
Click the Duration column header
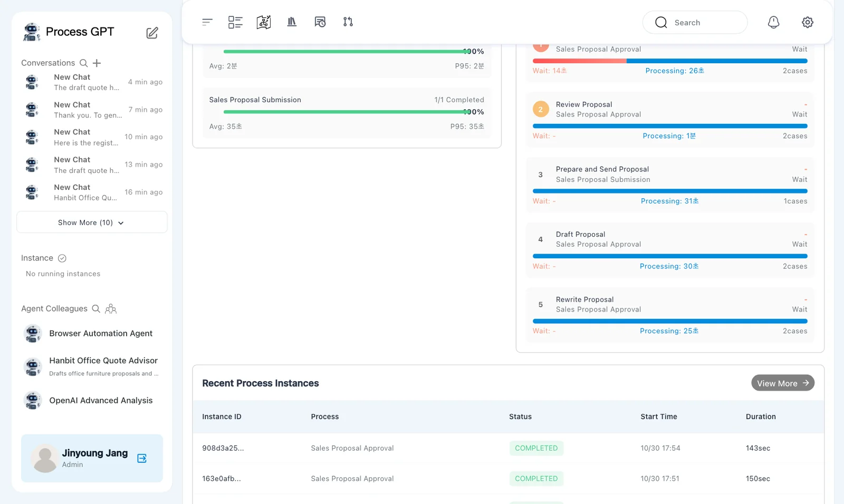pyautogui.click(x=761, y=416)
